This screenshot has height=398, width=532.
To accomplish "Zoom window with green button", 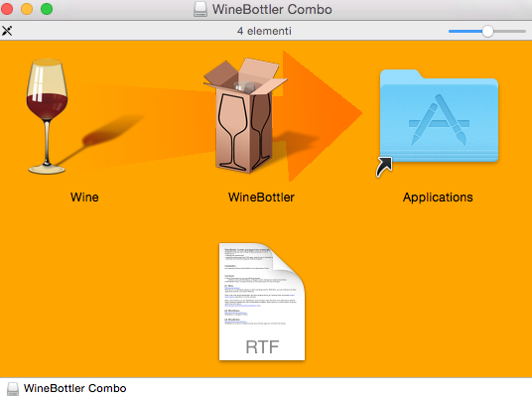I will point(47,9).
